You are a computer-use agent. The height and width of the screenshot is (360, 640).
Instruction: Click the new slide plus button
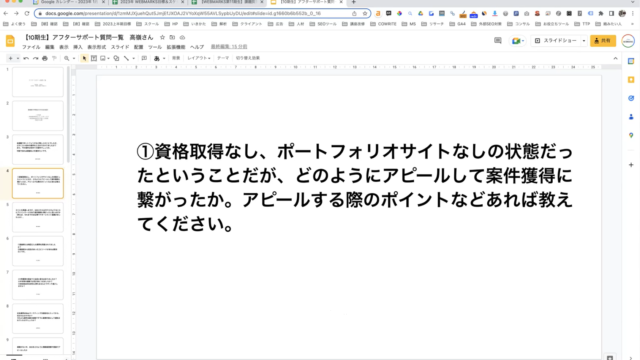tap(11, 58)
